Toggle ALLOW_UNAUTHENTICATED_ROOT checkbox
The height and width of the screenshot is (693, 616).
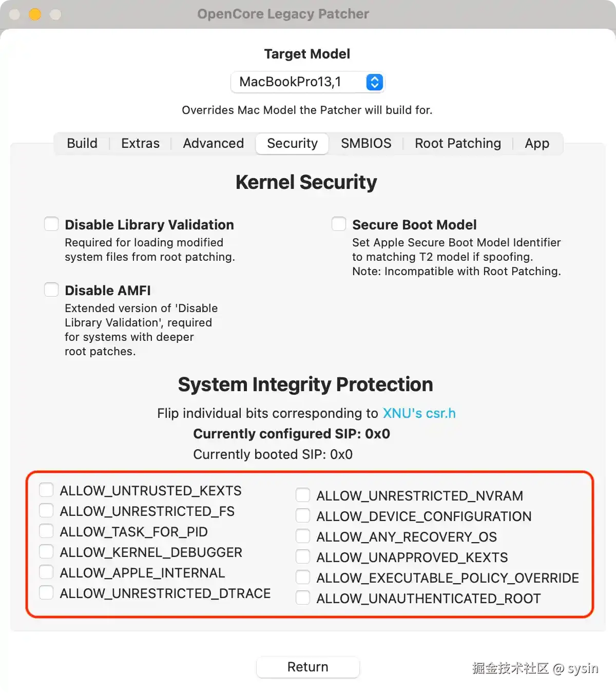click(x=303, y=598)
